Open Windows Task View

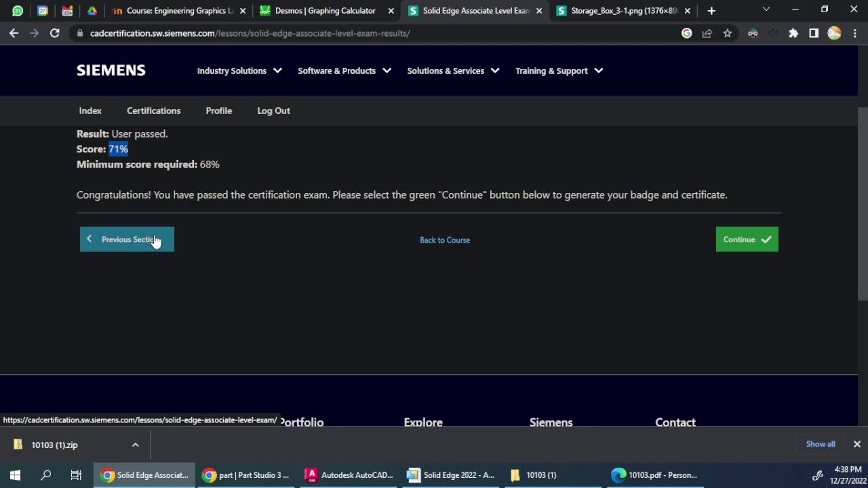(x=76, y=475)
